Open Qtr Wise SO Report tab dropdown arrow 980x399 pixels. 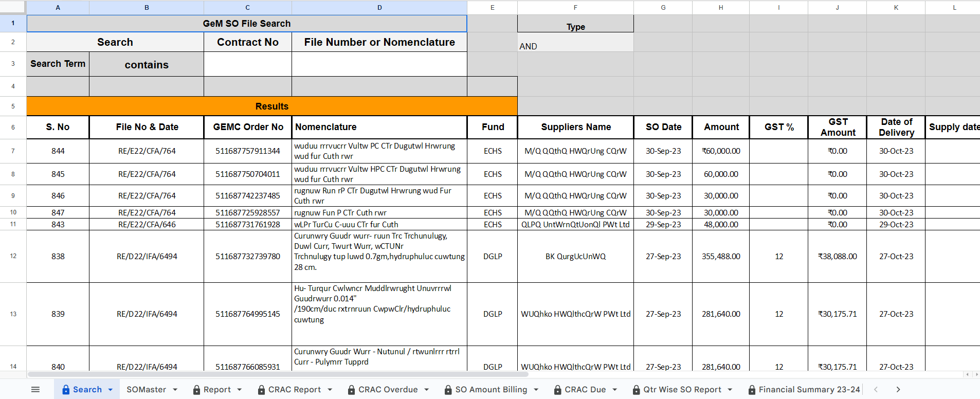coord(730,390)
